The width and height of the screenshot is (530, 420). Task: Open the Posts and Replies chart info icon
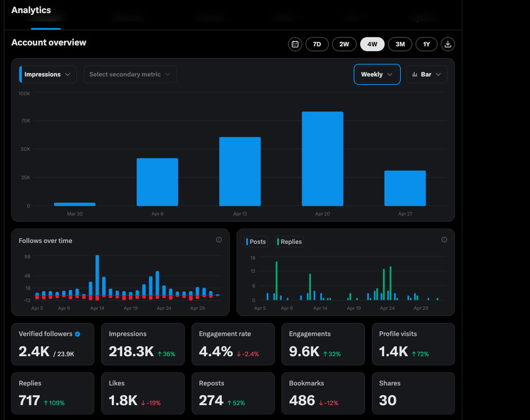(444, 239)
